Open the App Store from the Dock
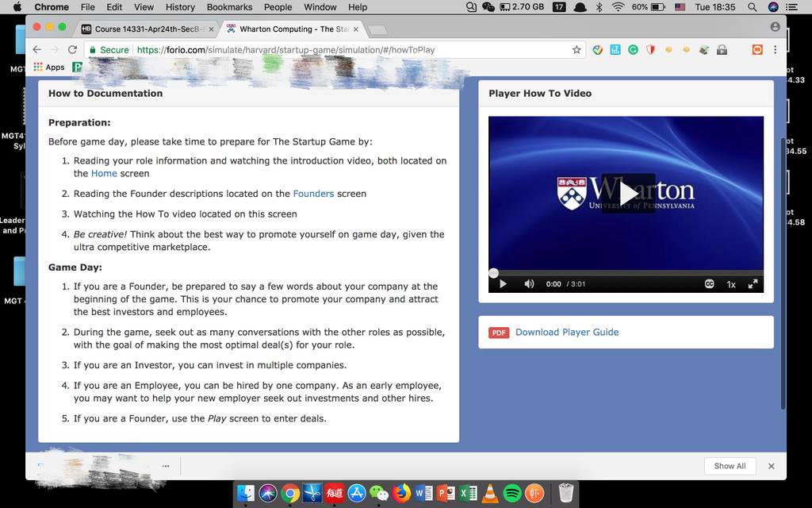The height and width of the screenshot is (508, 812). [x=357, y=493]
